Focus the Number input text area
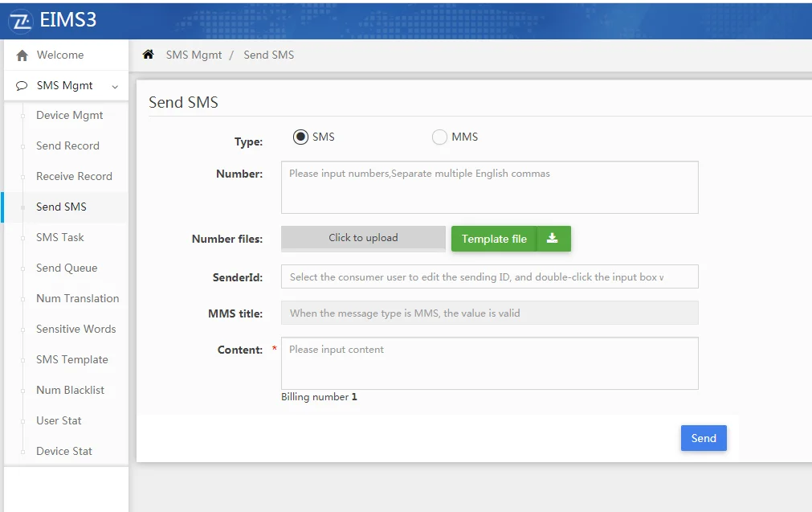The height and width of the screenshot is (512, 812). point(489,187)
